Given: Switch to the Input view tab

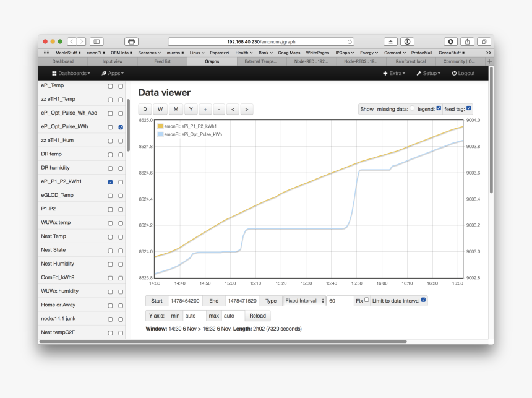Looking at the screenshot, I should [113, 61].
